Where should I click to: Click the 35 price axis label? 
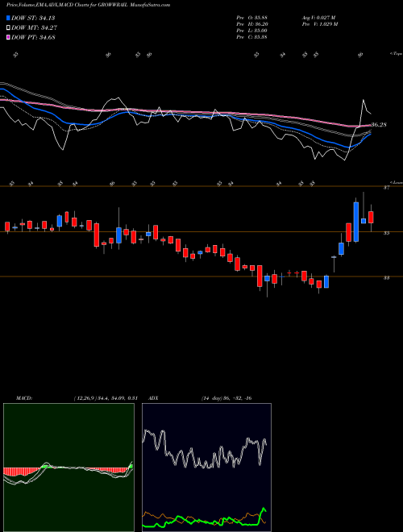(386, 233)
